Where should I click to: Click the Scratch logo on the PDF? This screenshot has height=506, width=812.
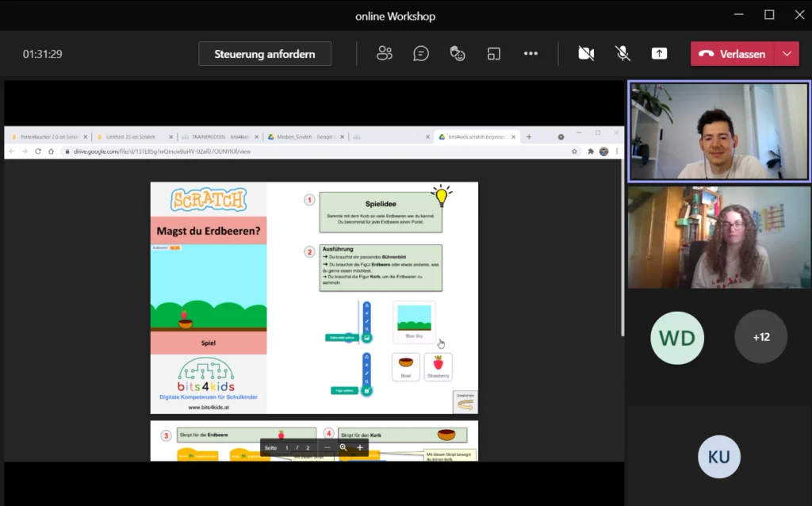point(209,199)
